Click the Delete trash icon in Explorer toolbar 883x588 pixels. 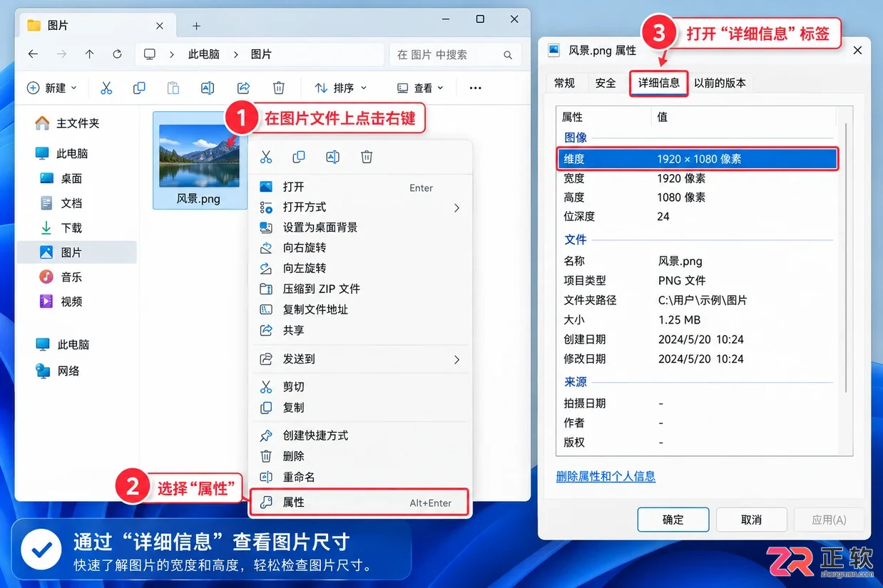[279, 88]
